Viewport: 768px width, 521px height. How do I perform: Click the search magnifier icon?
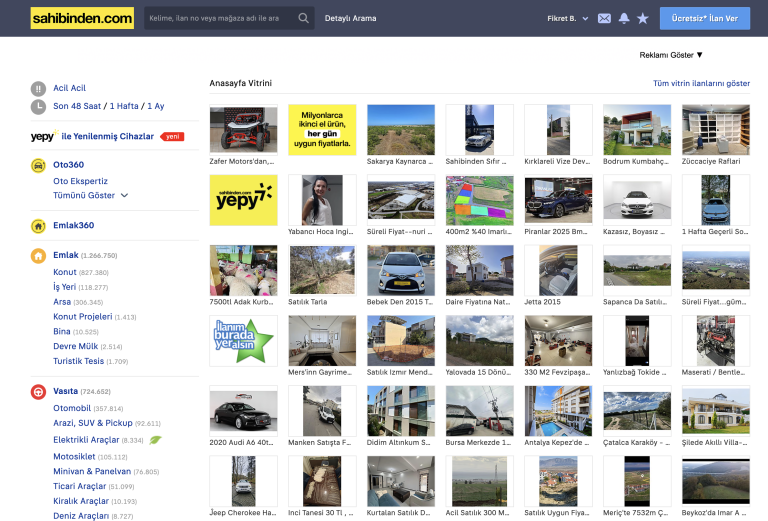303,18
